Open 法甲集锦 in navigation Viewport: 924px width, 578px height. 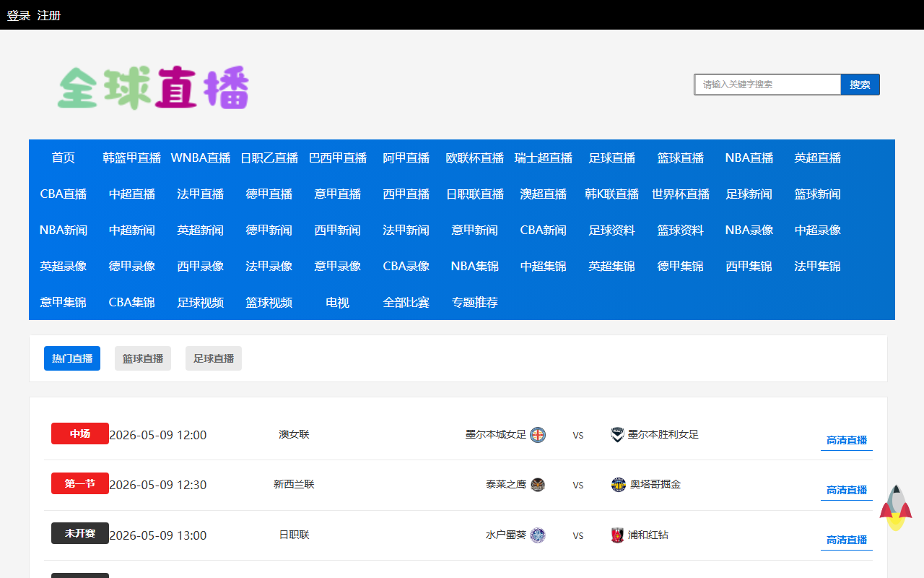point(818,266)
